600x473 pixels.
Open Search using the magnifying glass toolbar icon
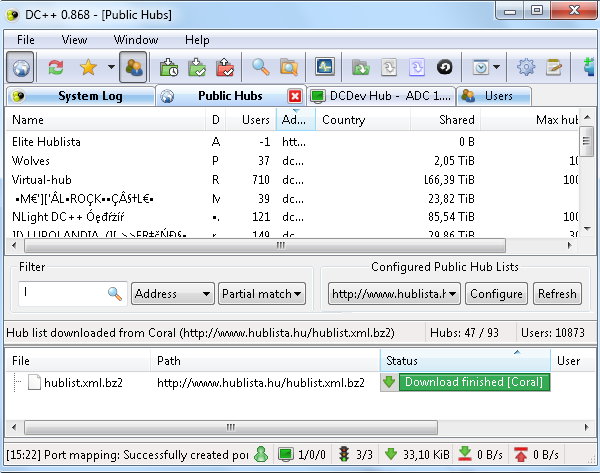click(261, 67)
